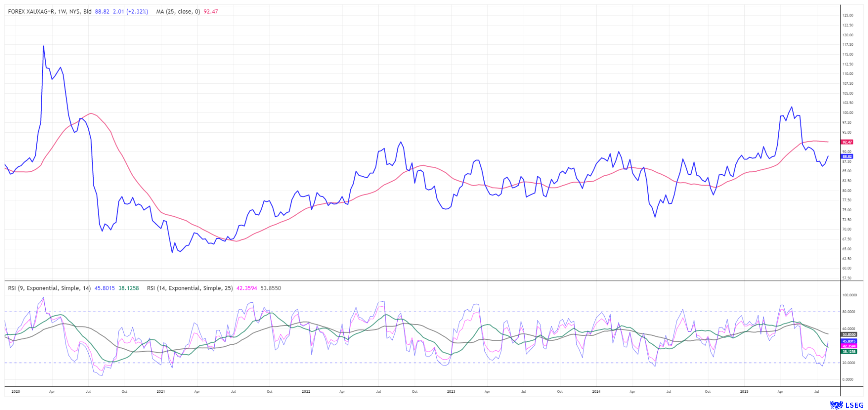Screen dimensions: 868x410
Task: Click the 100.00 level on the price axis
Action: (848, 113)
